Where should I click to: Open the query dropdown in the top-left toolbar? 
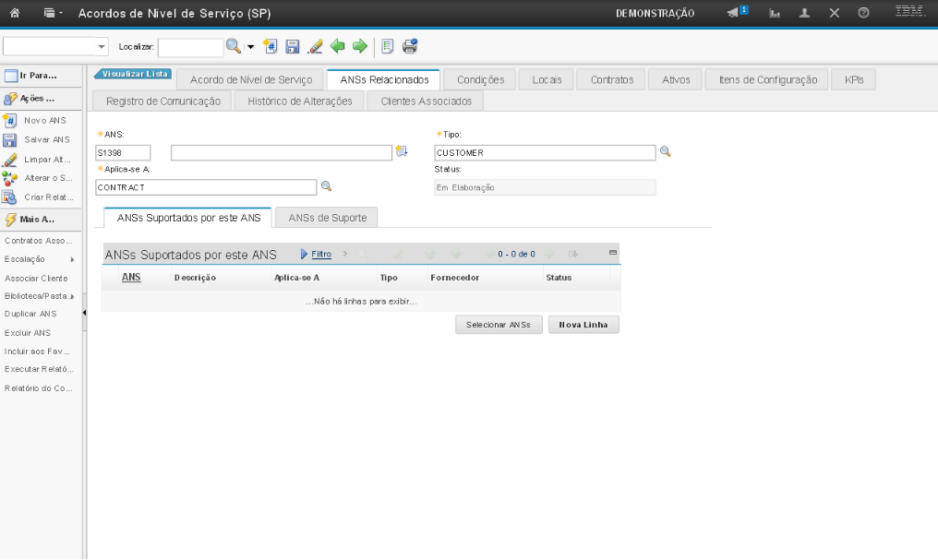pos(102,47)
